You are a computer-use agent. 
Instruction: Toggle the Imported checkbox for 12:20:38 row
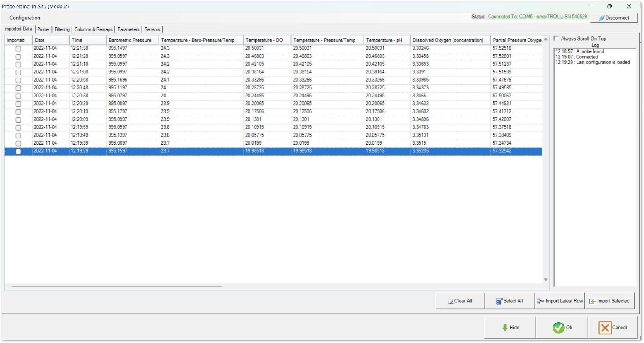tap(18, 96)
